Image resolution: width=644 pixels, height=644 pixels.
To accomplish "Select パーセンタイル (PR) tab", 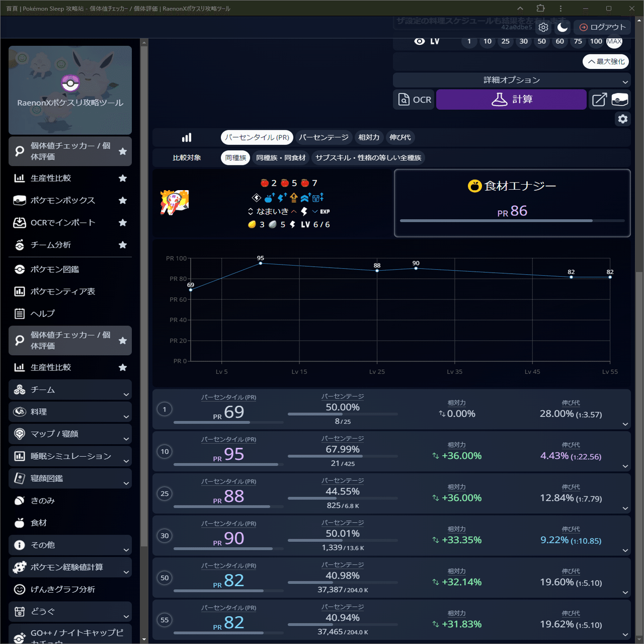I will pos(257,137).
